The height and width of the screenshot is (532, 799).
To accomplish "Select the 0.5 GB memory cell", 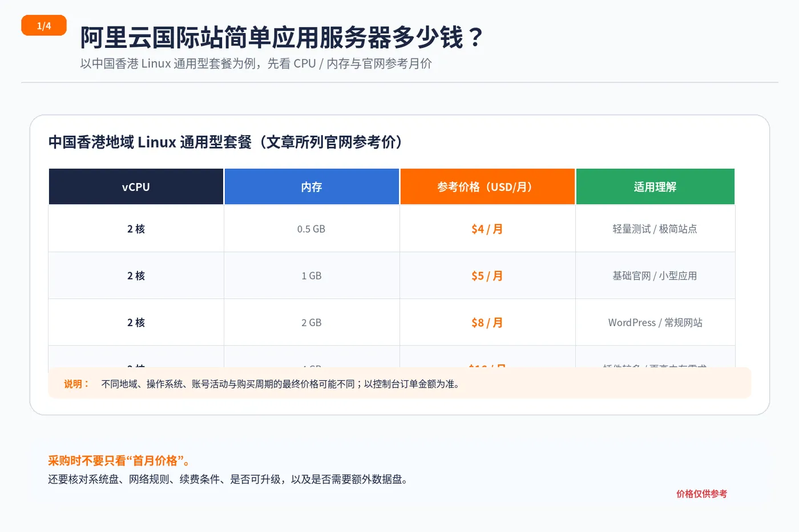I will [x=311, y=229].
